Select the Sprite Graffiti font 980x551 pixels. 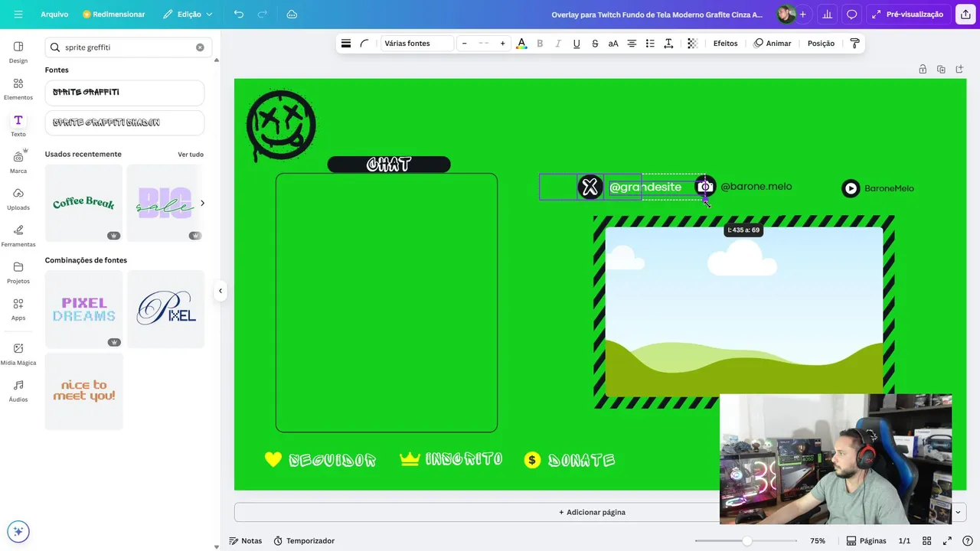125,93
